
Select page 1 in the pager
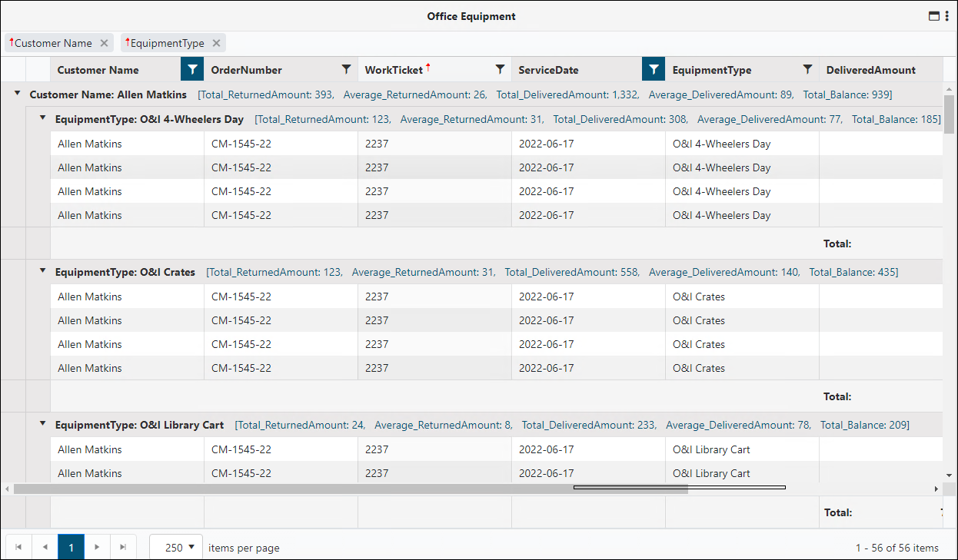[71, 547]
